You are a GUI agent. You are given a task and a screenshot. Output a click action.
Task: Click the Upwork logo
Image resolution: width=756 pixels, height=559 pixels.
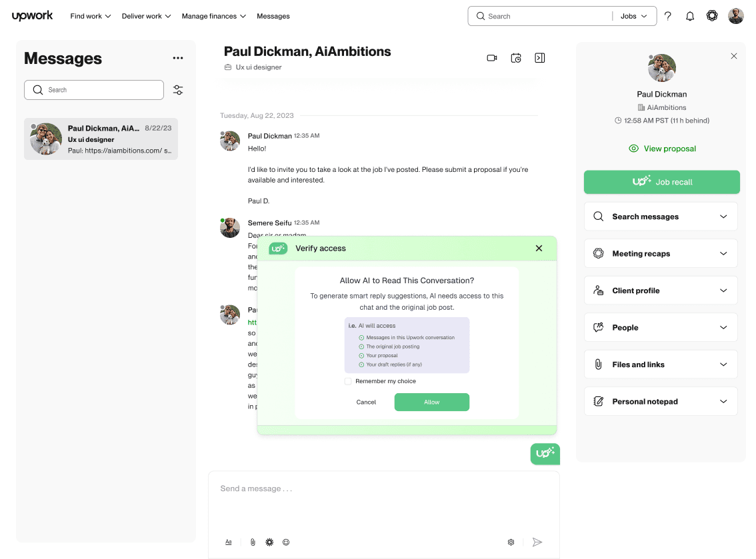pyautogui.click(x=32, y=16)
